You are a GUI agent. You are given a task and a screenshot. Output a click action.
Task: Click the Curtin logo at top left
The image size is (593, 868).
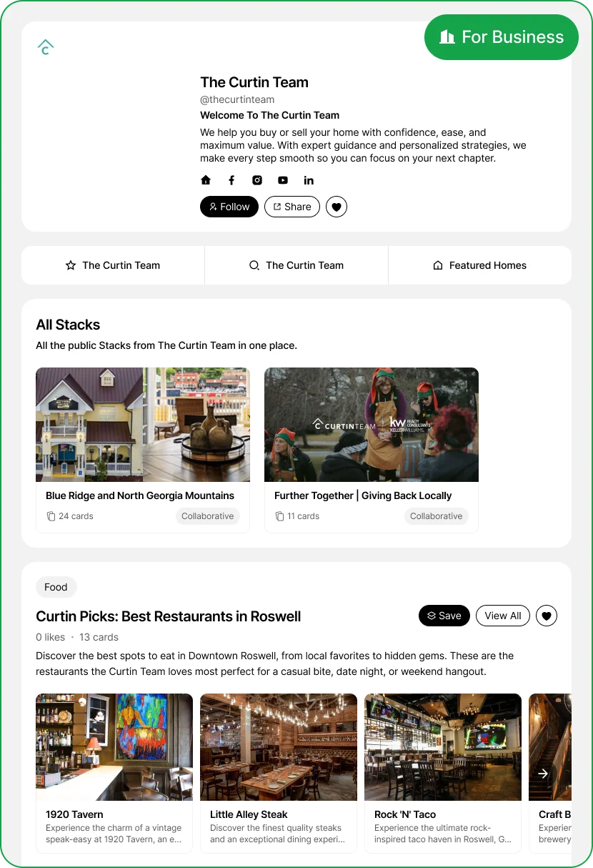[x=46, y=47]
